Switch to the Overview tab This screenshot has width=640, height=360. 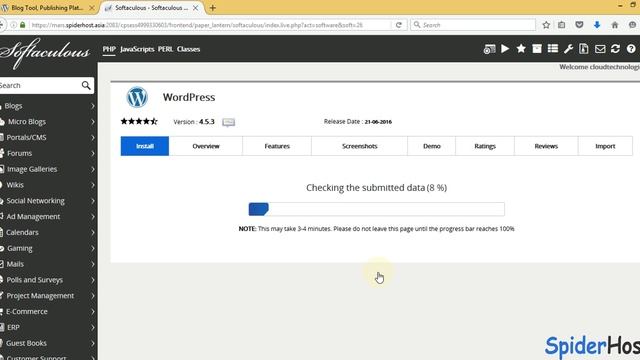(x=206, y=146)
